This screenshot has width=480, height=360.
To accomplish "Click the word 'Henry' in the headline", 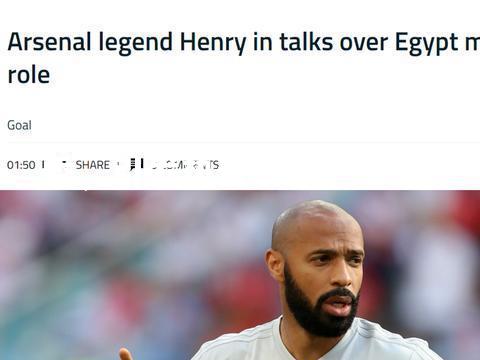I will (213, 43).
